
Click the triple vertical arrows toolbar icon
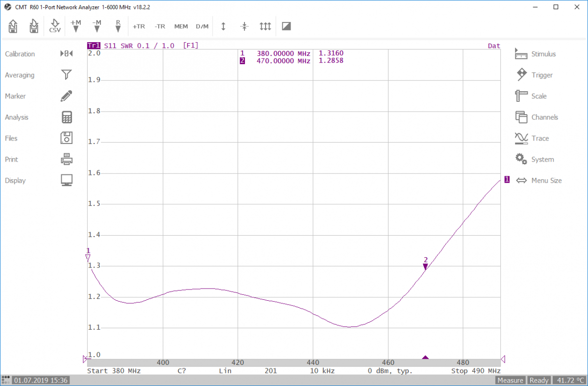click(265, 26)
